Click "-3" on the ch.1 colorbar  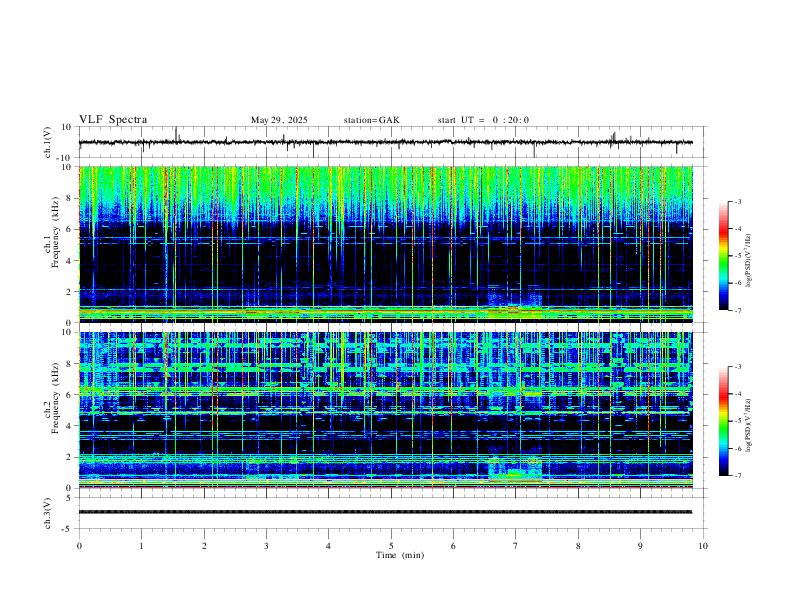tap(738, 201)
